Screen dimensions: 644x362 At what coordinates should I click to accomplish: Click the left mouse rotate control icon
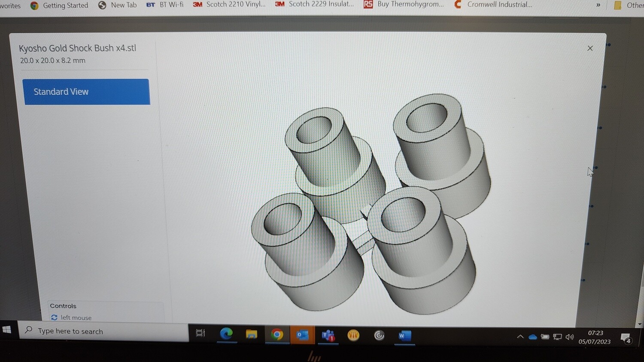[x=54, y=317]
